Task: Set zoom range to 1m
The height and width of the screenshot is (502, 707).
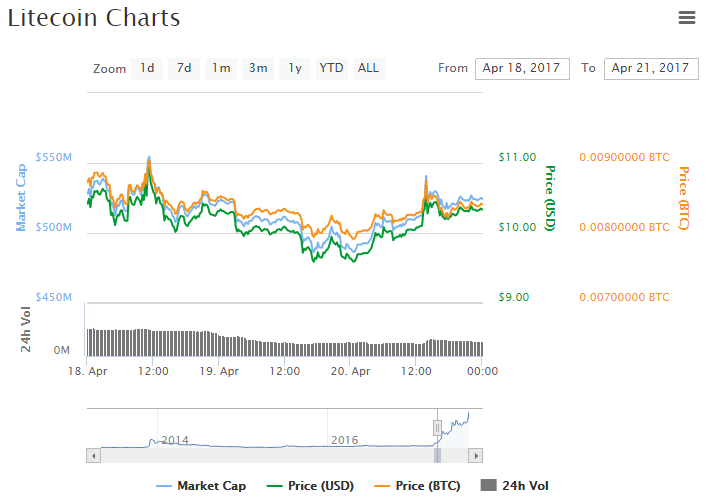Action: [x=221, y=69]
